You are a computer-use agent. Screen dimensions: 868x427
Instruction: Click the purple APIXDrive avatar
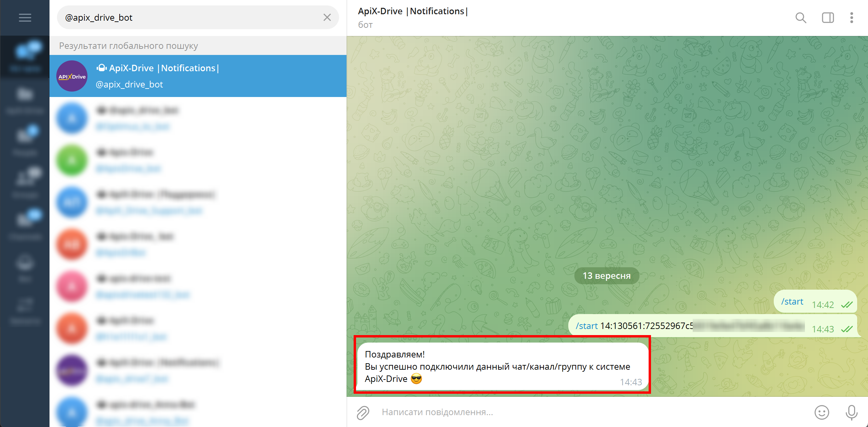click(x=72, y=76)
